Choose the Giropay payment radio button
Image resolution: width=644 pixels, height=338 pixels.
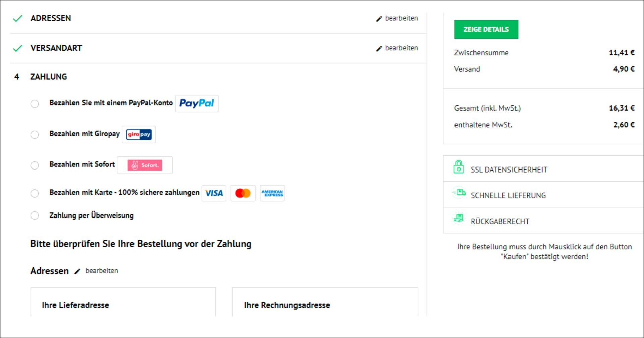click(x=35, y=135)
